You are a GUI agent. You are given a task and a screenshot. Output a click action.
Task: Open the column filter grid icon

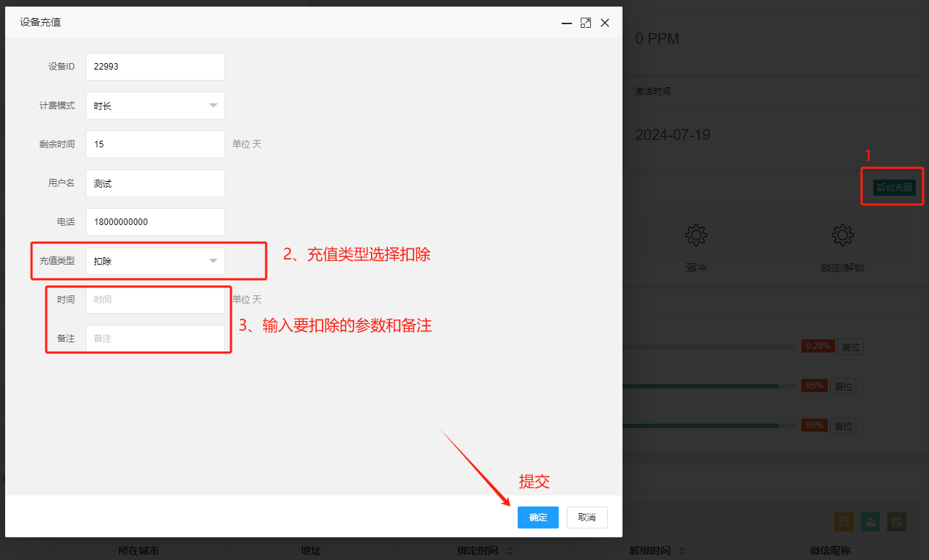point(844,522)
